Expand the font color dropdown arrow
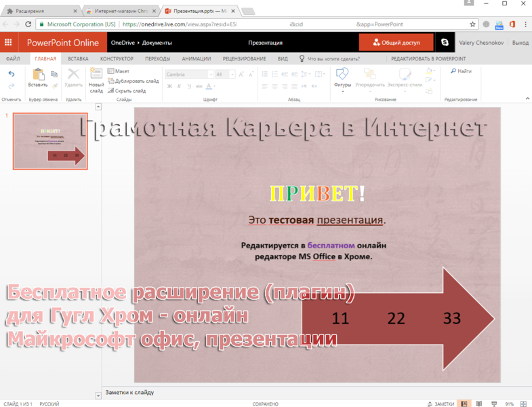 coord(214,86)
